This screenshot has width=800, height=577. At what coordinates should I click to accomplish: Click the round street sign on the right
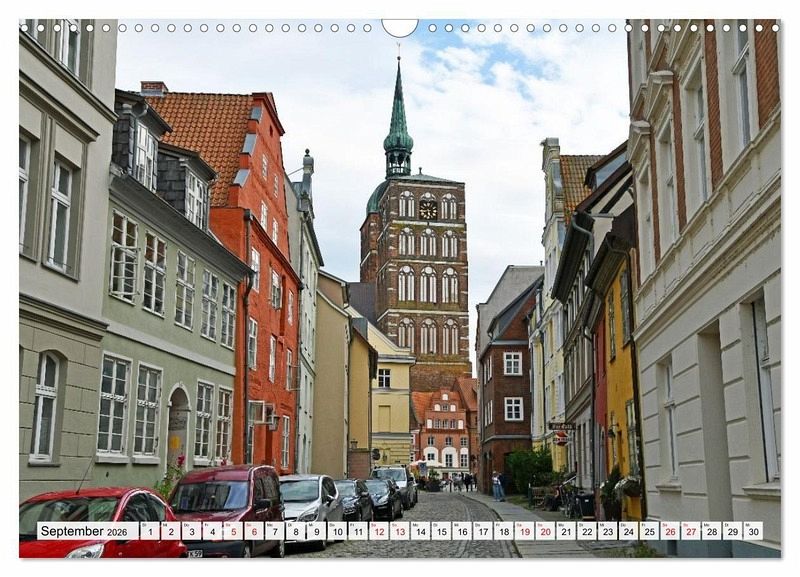560,438
